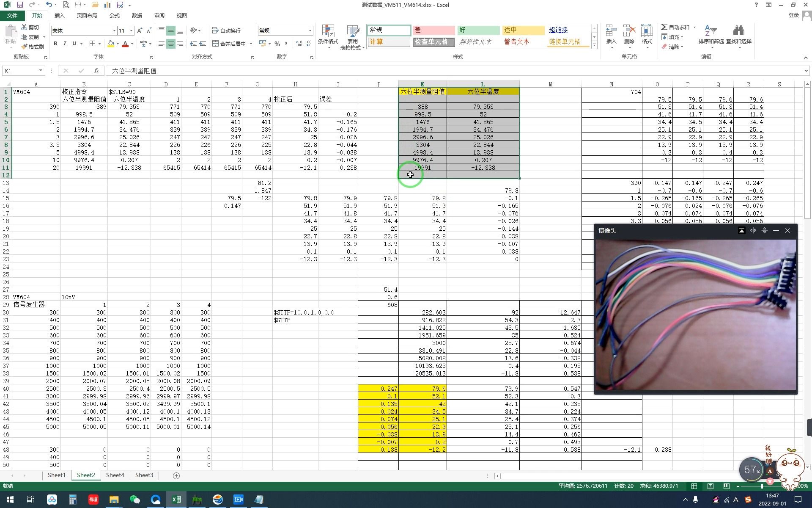Click the Format Painter brush icon
The height and width of the screenshot is (508, 812).
click(x=25, y=47)
